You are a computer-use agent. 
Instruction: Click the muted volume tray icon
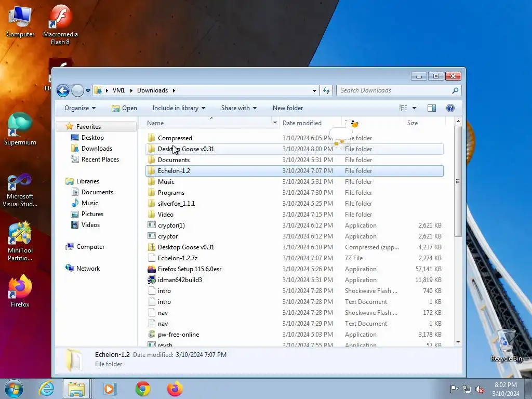pos(480,389)
